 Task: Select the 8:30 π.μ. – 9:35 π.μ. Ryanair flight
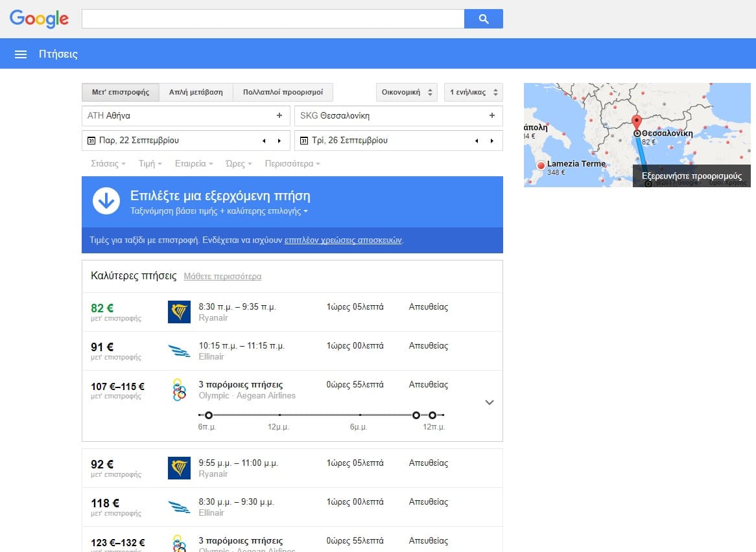[x=292, y=312]
